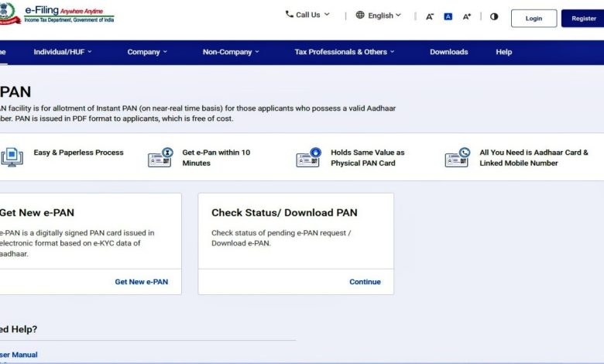Expand the Individual/HUF menu
Viewport: 604px width, 364px height.
[x=62, y=52]
